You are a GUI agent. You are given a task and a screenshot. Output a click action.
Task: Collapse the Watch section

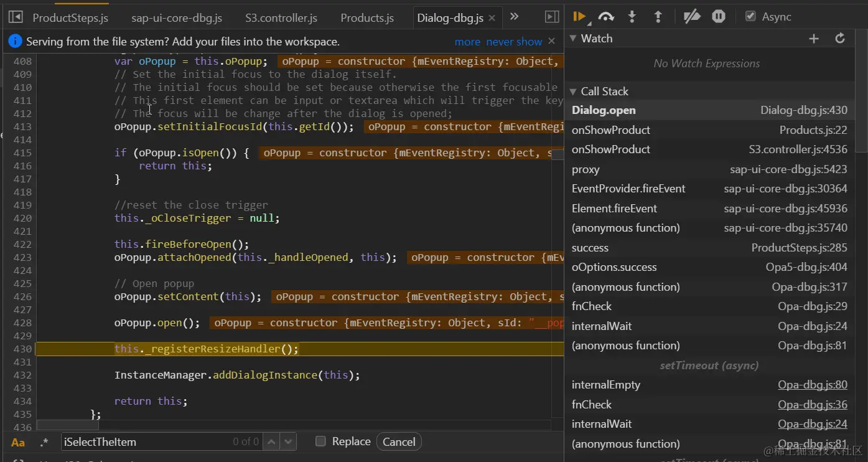[x=573, y=39]
